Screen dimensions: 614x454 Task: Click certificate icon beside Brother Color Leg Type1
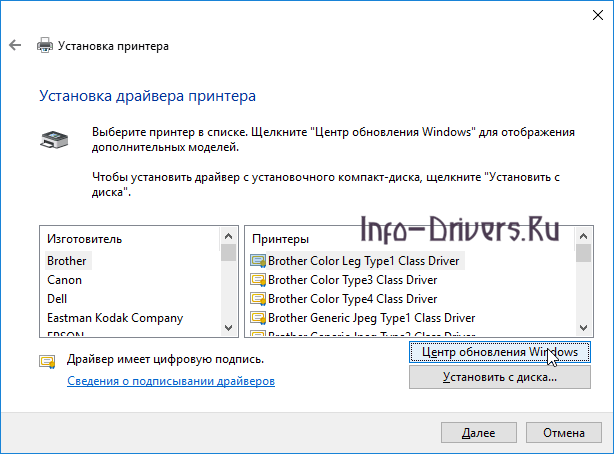tap(258, 261)
